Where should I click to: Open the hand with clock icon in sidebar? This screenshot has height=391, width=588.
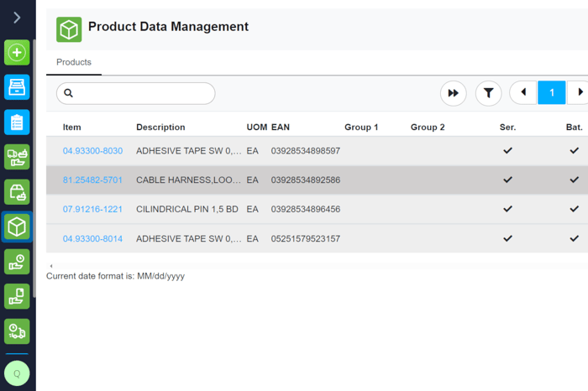pos(17,262)
